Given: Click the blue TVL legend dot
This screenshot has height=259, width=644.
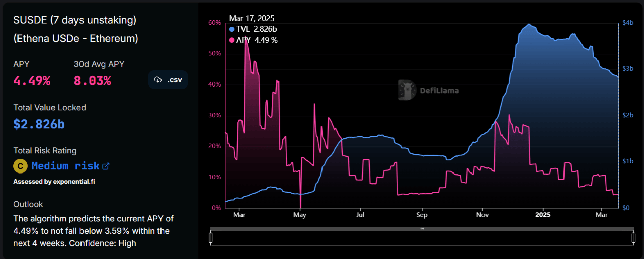Looking at the screenshot, I should click(232, 29).
